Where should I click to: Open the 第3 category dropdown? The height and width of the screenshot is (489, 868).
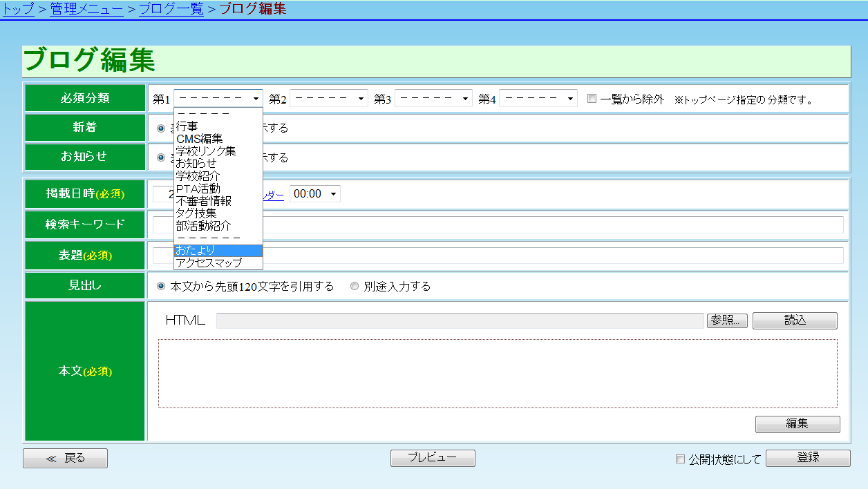click(433, 99)
